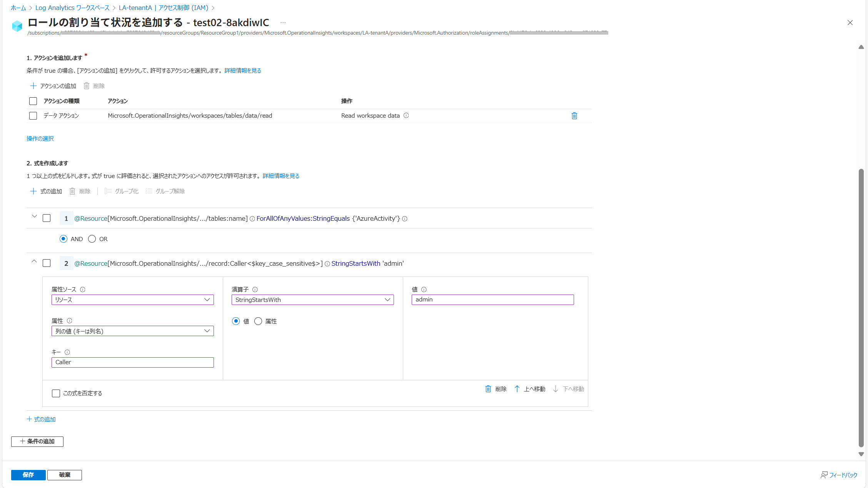The image size is (868, 488).
Task: Open the StringStartsWith operator dropdown
Action: pos(312,300)
